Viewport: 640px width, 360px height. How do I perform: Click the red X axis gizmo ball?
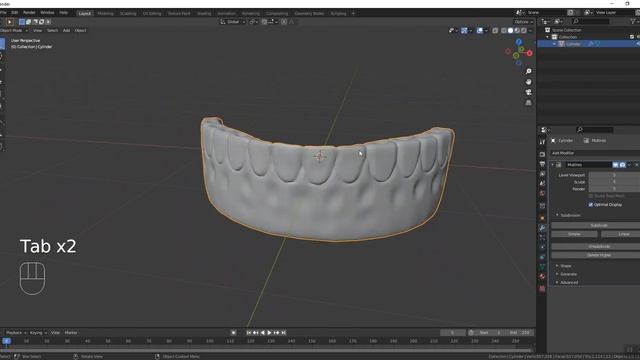529,53
